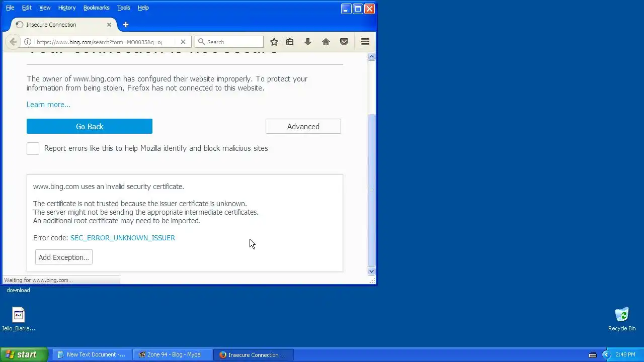Image resolution: width=644 pixels, height=362 pixels.
Task: Click SEC_ERROR_UNKNOWN_ISSUER error code link
Action: point(123,238)
